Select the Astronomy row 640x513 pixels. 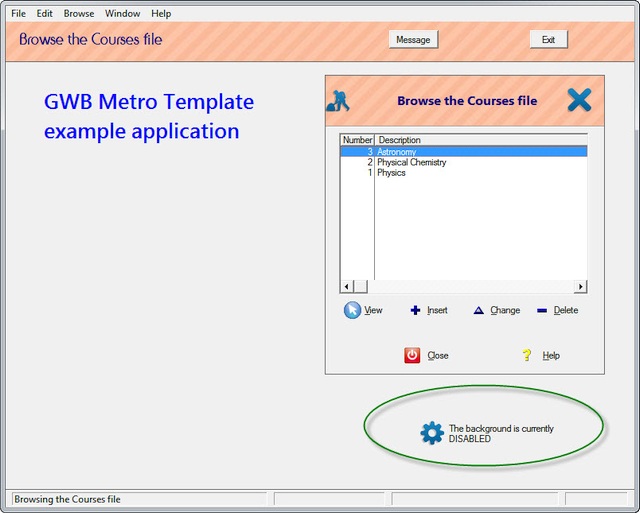(x=464, y=152)
